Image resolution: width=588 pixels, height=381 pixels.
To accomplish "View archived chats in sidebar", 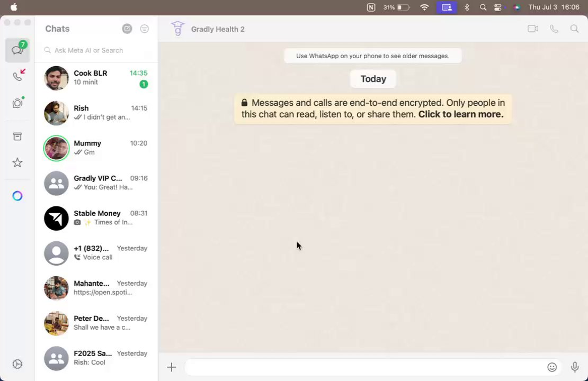I will [17, 136].
